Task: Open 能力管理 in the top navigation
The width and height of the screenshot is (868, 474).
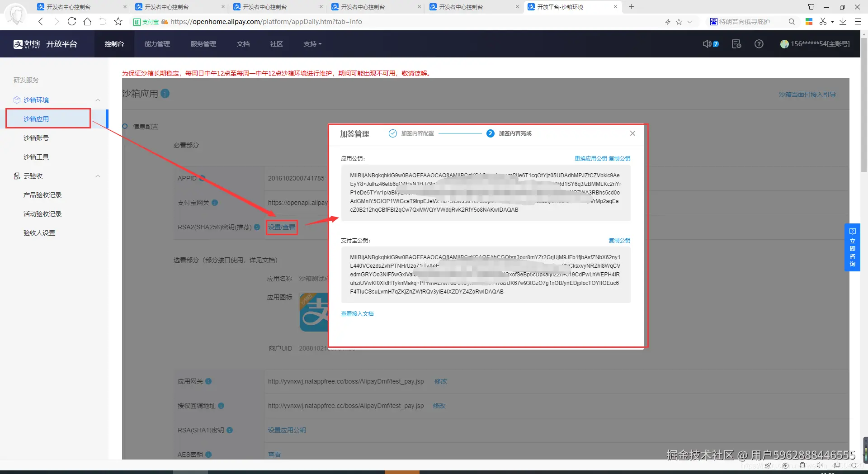Action: click(157, 44)
